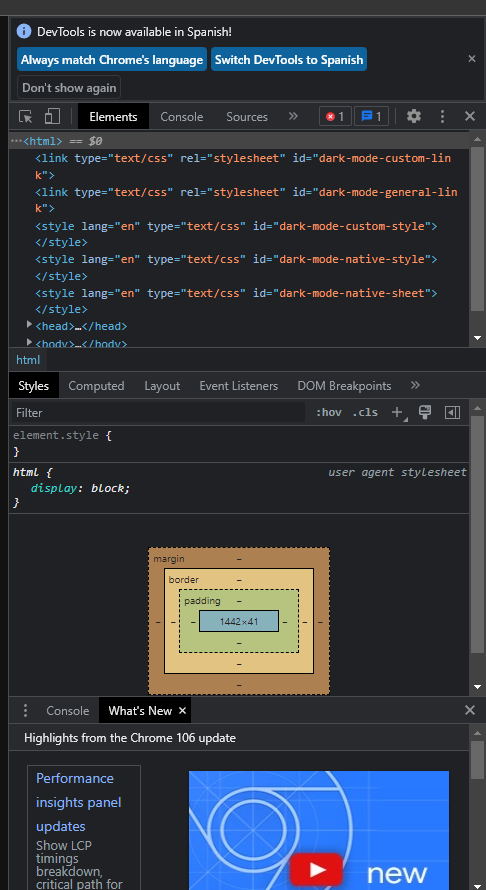Play the Chrome 106 video thumbnail
Image resolution: width=486 pixels, height=890 pixels.
coord(317,869)
